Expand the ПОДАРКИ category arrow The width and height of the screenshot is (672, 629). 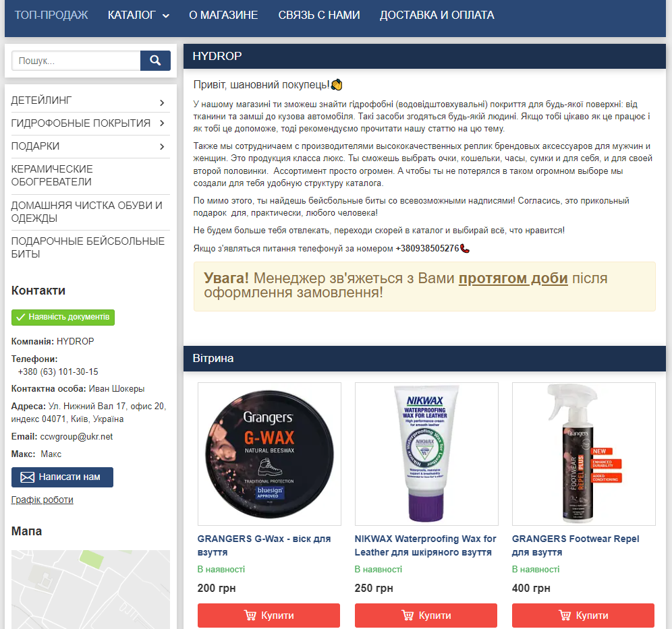point(162,146)
